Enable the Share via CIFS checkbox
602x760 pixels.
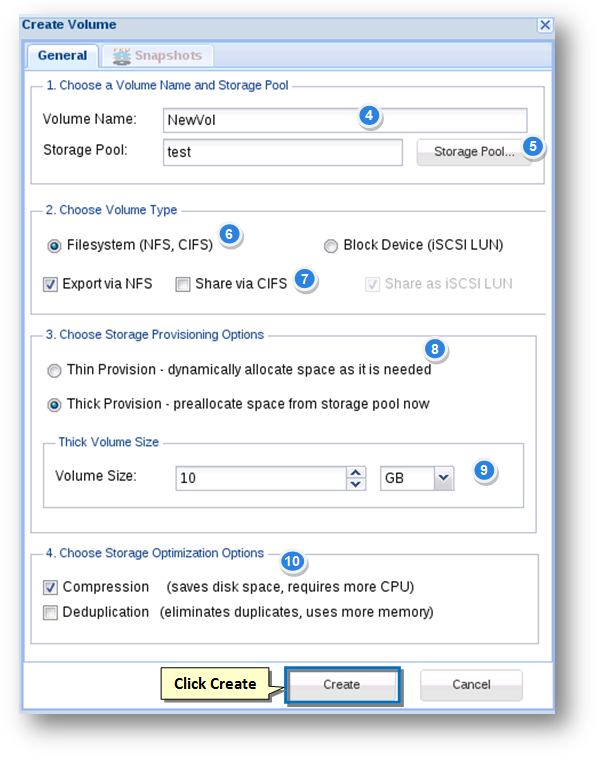click(x=183, y=284)
